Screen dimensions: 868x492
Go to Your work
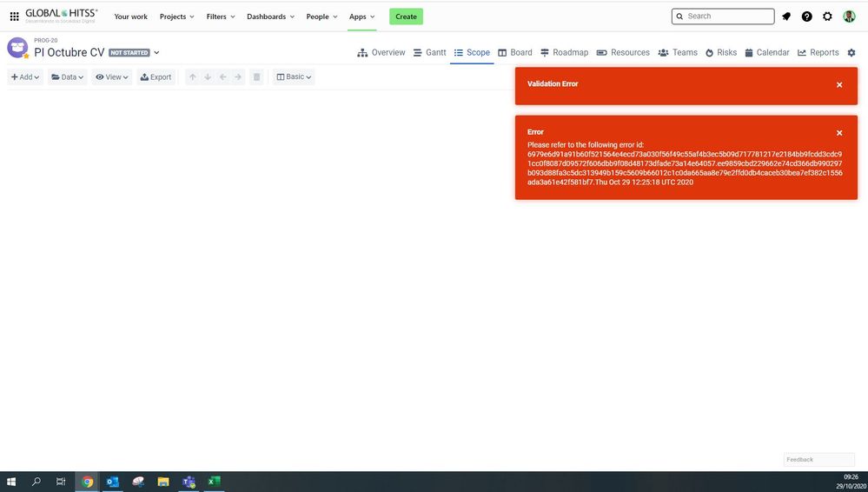point(130,17)
